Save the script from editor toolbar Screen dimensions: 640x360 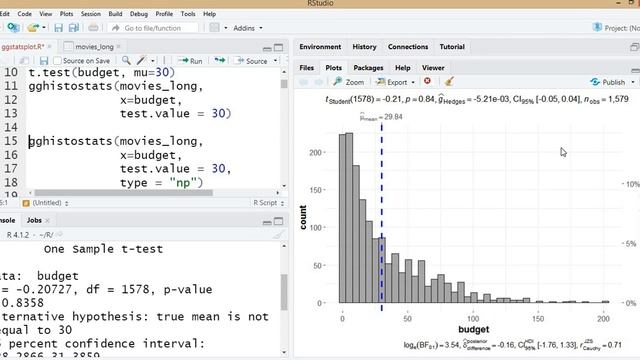point(44,61)
